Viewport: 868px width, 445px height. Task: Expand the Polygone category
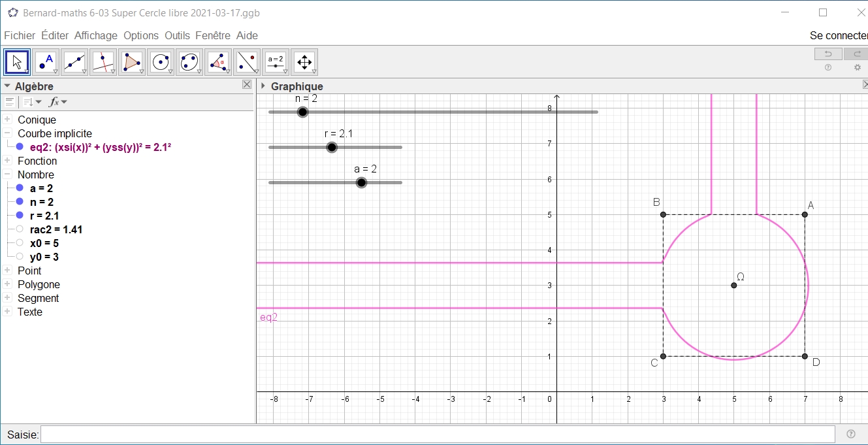point(8,284)
